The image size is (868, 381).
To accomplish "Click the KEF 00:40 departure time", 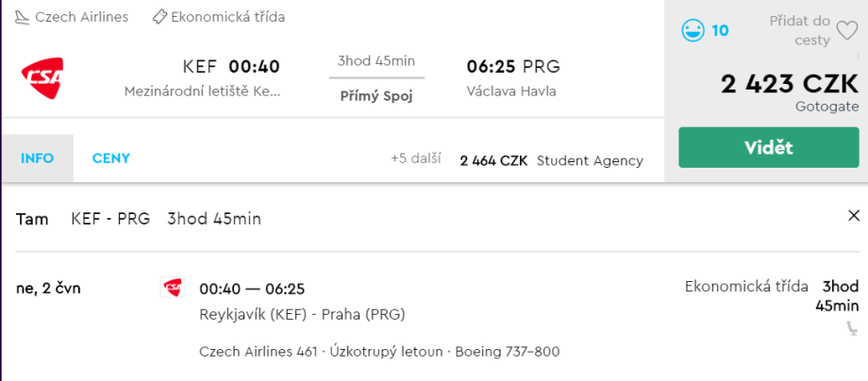I will [x=230, y=66].
